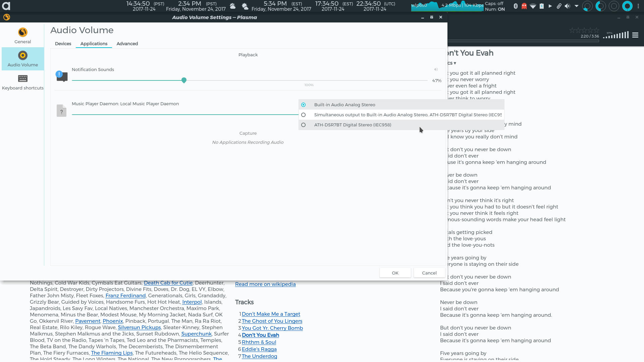Open the Bluetooth tray icon

(516, 6)
